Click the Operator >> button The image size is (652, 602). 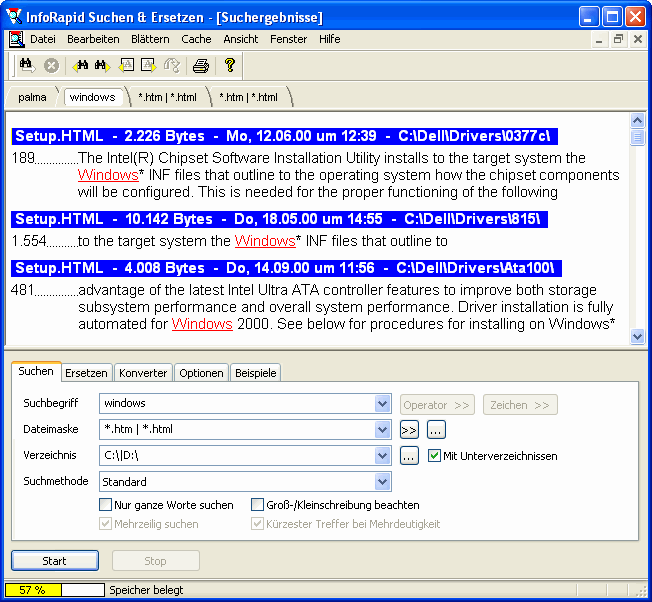tap(437, 405)
